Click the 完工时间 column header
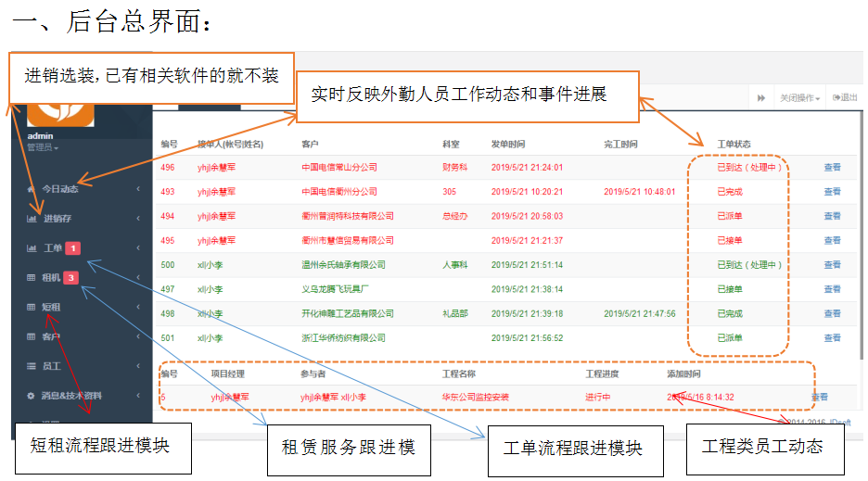The image size is (868, 481). click(620, 144)
